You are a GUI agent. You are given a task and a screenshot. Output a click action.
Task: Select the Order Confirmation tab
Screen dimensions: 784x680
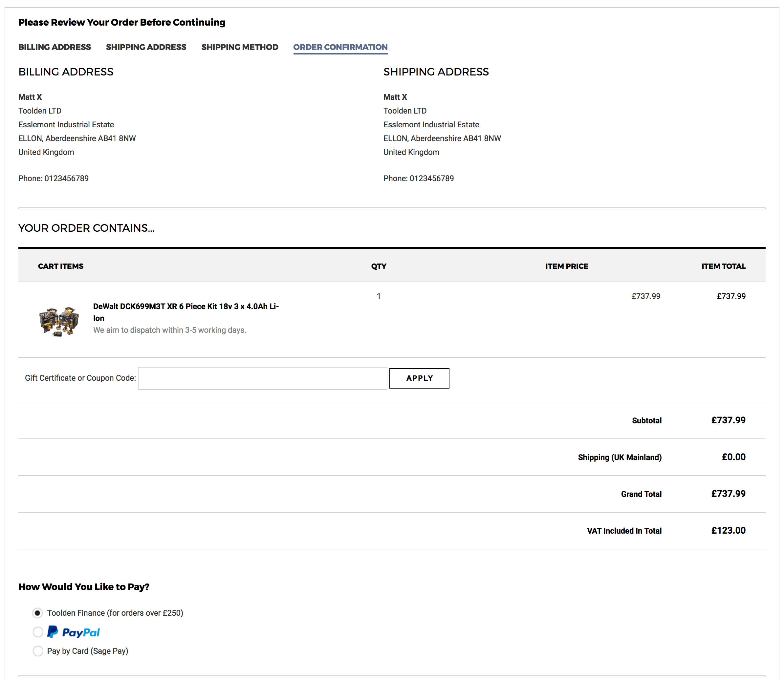[340, 47]
